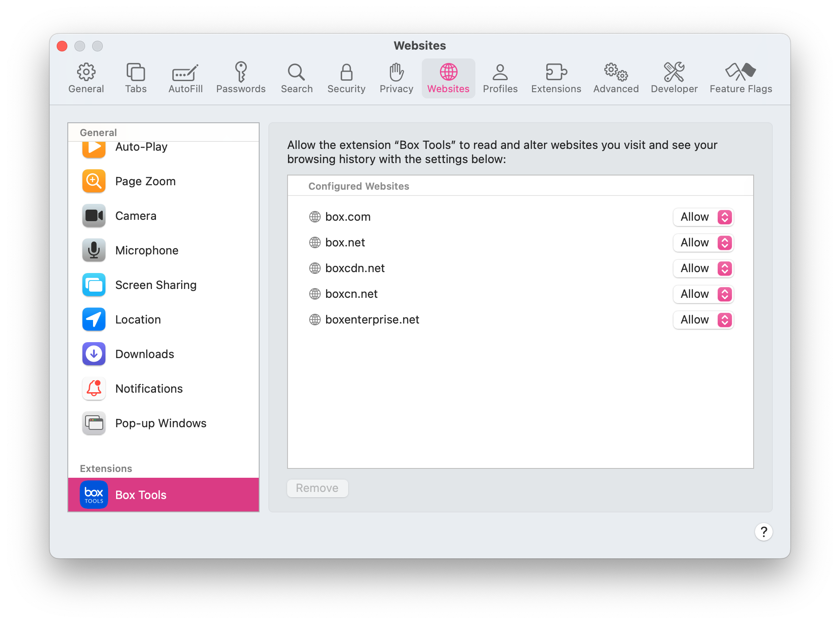Open Allow dropdown for box.net

(703, 243)
